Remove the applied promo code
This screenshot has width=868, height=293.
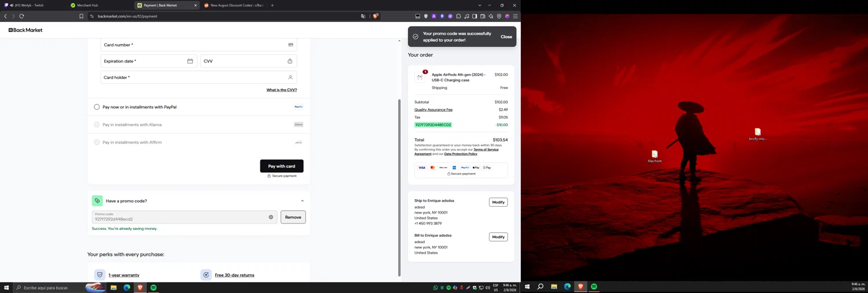click(293, 217)
